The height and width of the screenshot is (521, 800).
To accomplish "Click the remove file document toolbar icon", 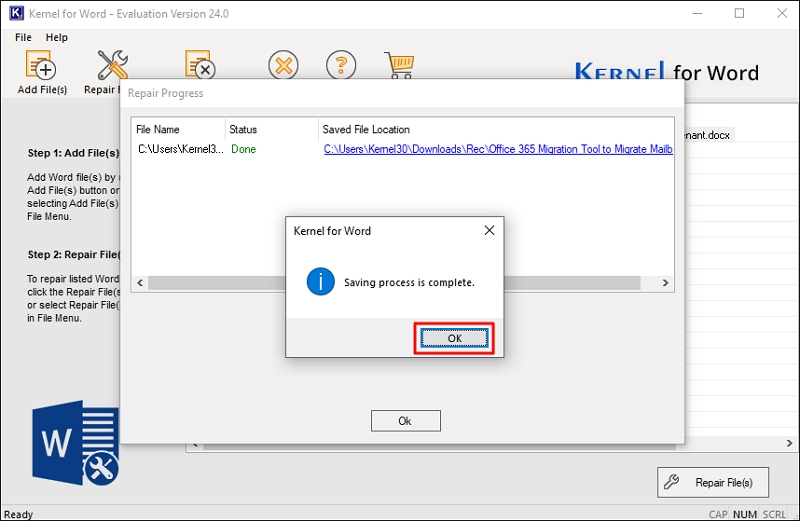I will click(x=200, y=64).
